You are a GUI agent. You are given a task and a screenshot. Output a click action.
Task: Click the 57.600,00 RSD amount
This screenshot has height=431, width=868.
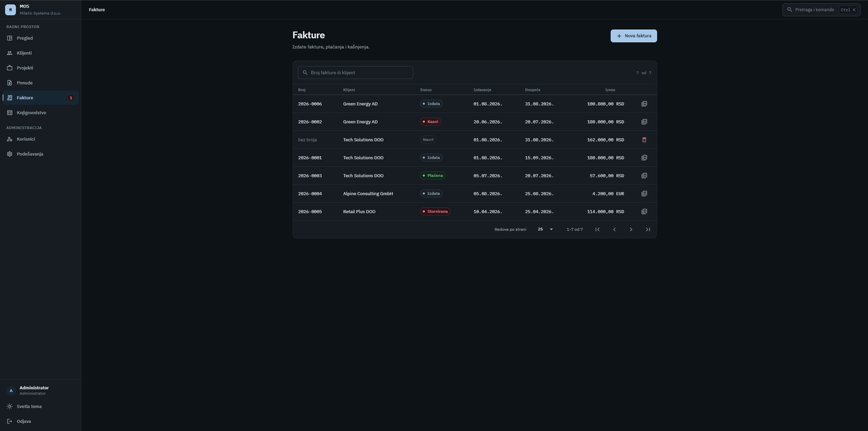point(607,176)
